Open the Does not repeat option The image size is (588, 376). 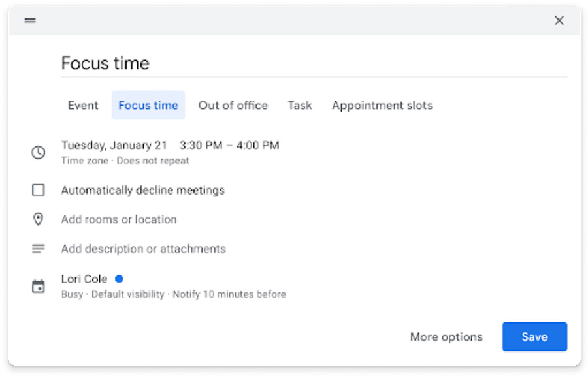tap(153, 161)
